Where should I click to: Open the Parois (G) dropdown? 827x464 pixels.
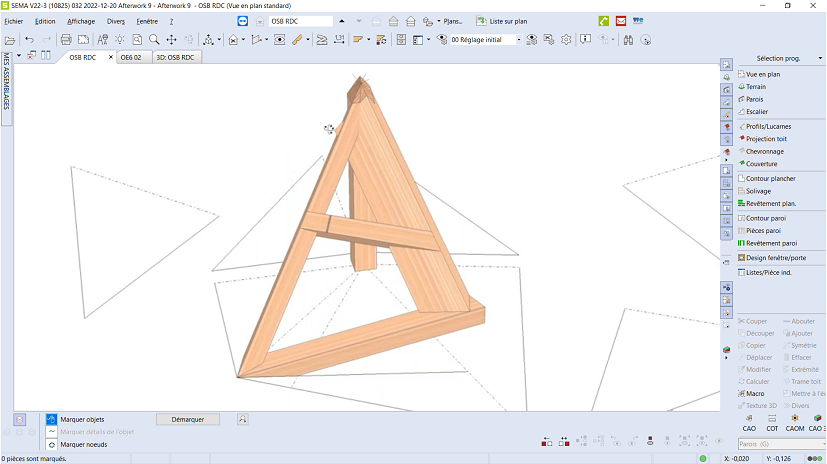coord(820,444)
